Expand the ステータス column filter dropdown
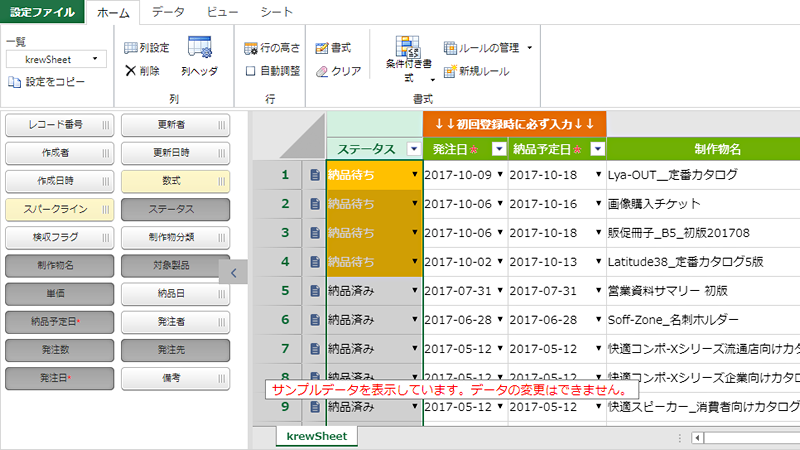This screenshot has width=800, height=450. click(414, 149)
